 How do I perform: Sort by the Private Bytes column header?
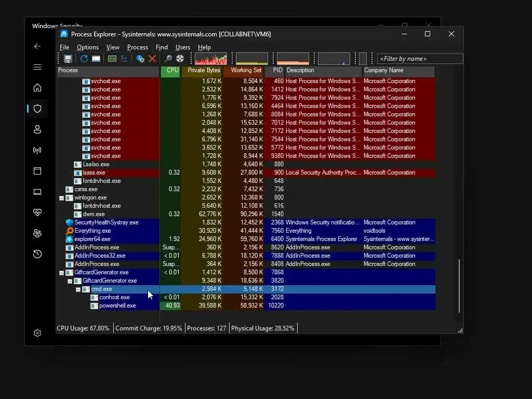click(x=202, y=70)
